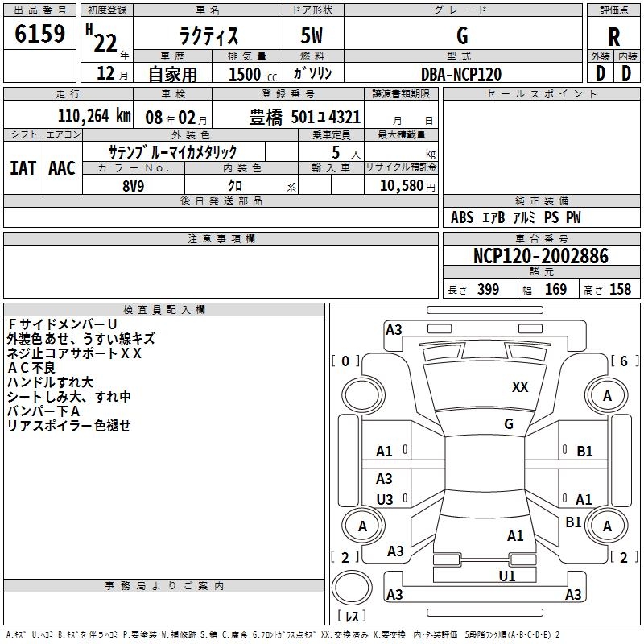Viewport: 644px width, 644px height.
Task: Click shift type IAT
Action: pos(23,168)
